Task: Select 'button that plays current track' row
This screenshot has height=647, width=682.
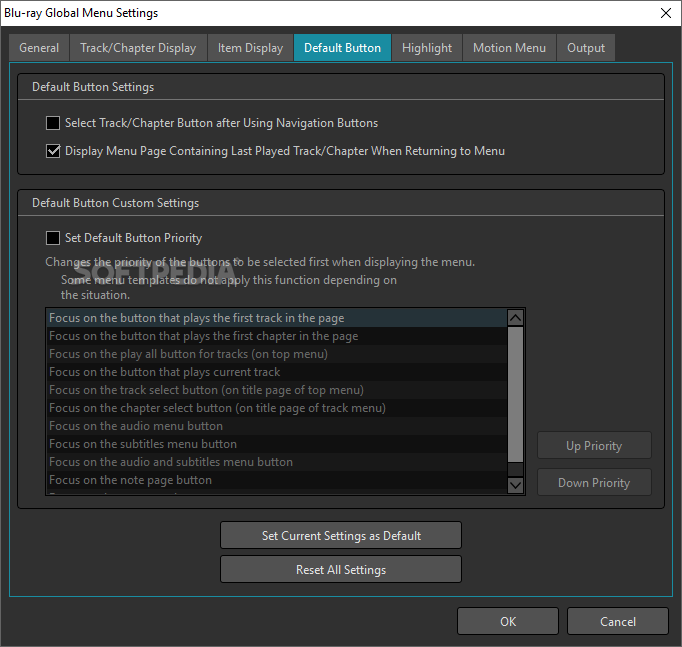Action: pyautogui.click(x=276, y=372)
